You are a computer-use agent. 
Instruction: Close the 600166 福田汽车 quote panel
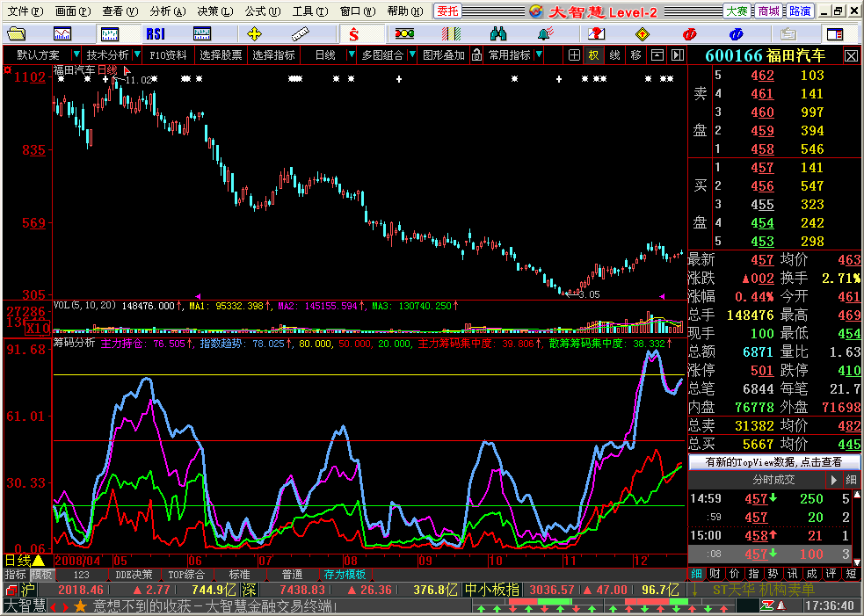(851, 55)
